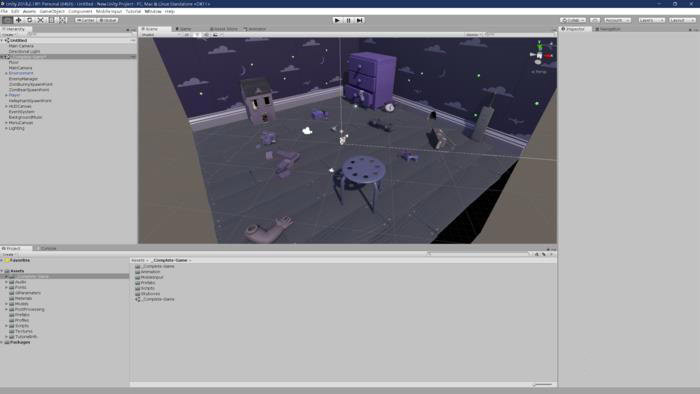
Task: Toggle Global/Local handle rotation
Action: 108,20
